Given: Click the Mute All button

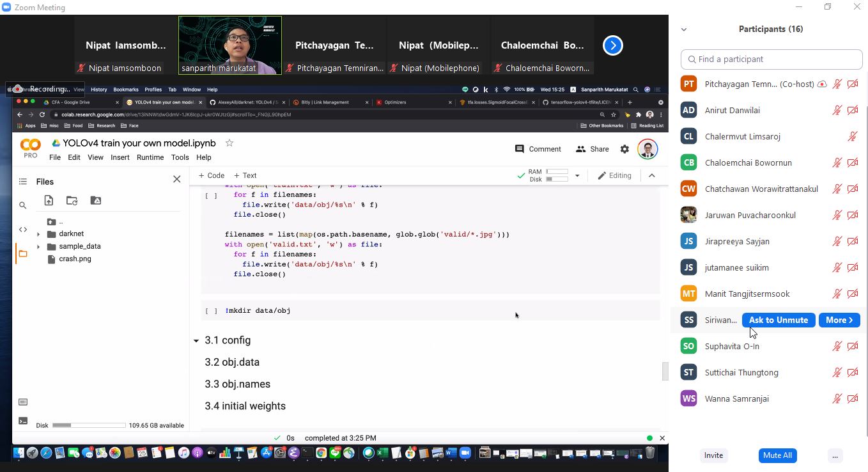Looking at the screenshot, I should 777,455.
